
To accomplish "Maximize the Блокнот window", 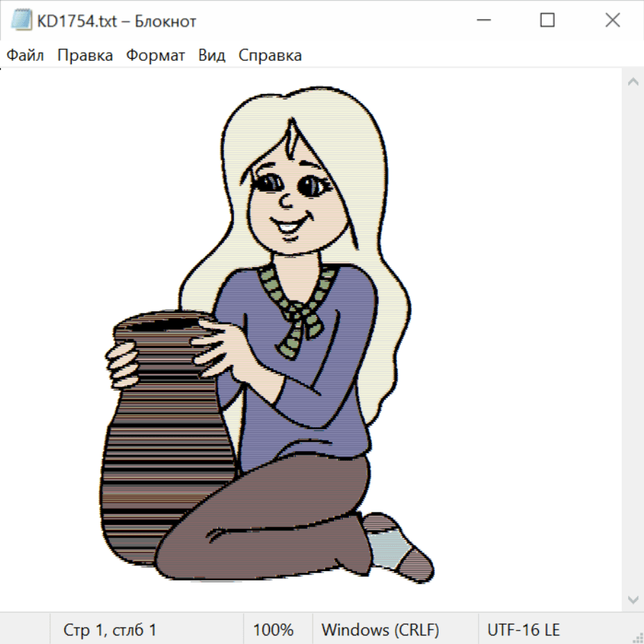I will [547, 21].
